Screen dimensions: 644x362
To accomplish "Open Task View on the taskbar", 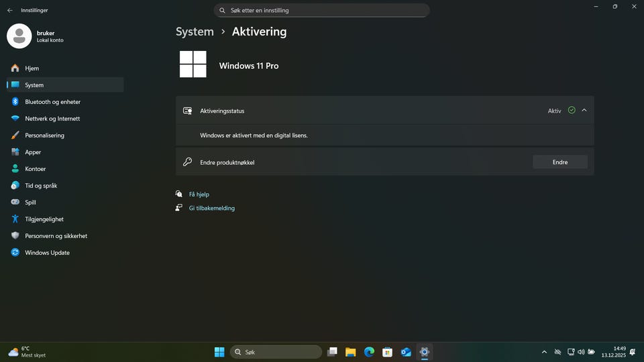I will pyautogui.click(x=332, y=352).
